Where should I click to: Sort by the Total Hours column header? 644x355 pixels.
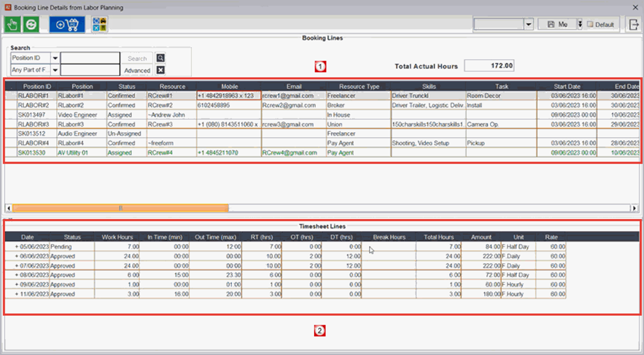pos(438,237)
